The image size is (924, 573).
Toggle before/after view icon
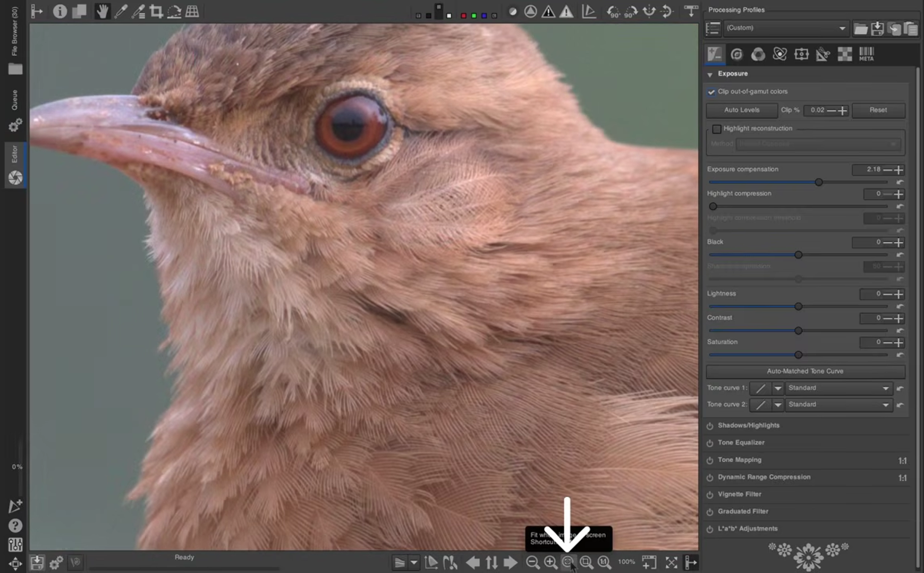[x=79, y=11]
